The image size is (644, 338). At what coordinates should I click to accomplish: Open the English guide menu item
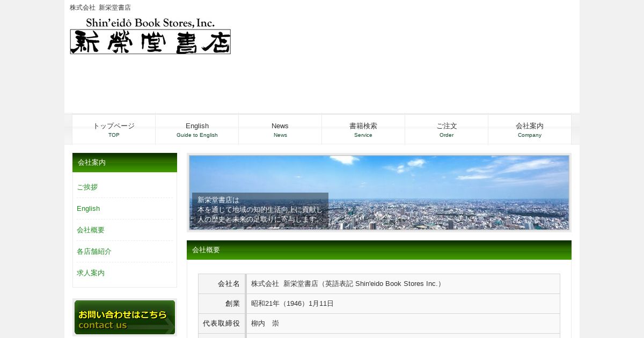[197, 129]
